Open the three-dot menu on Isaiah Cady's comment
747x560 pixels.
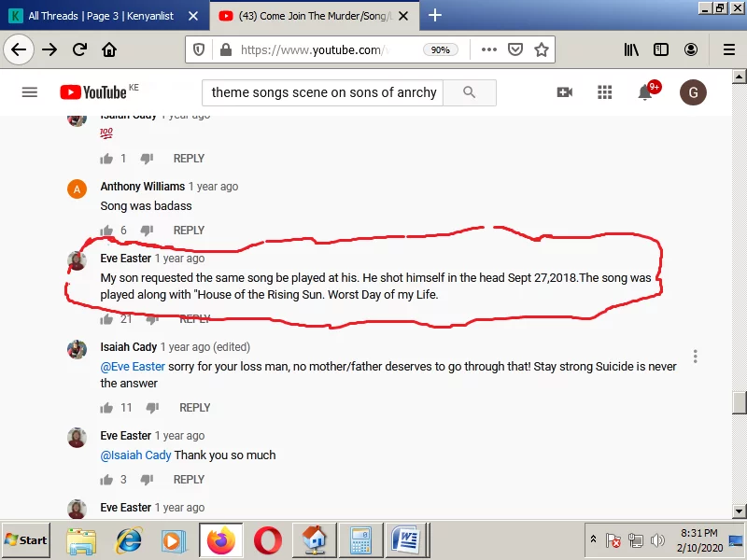click(x=696, y=357)
